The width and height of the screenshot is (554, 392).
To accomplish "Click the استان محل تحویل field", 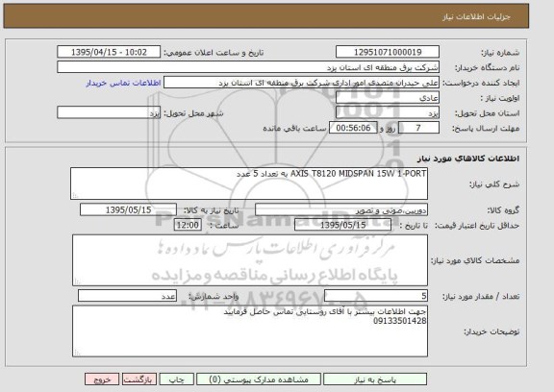I will (x=388, y=113).
